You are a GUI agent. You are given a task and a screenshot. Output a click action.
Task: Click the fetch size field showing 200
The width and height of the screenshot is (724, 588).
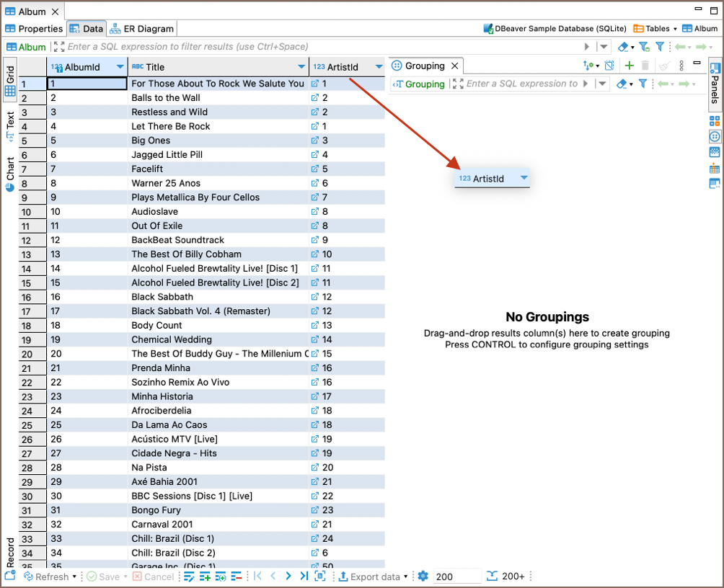456,576
